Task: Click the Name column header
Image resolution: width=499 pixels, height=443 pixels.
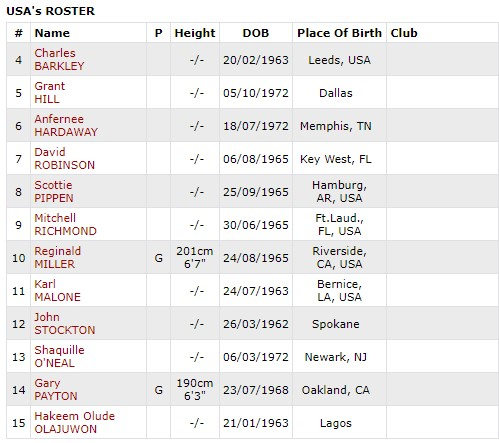Action: pos(52,33)
